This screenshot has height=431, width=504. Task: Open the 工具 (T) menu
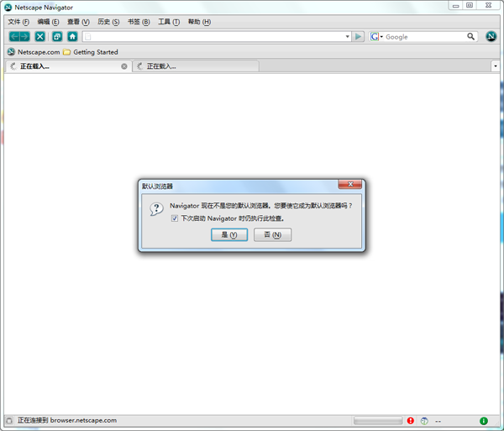(x=169, y=22)
